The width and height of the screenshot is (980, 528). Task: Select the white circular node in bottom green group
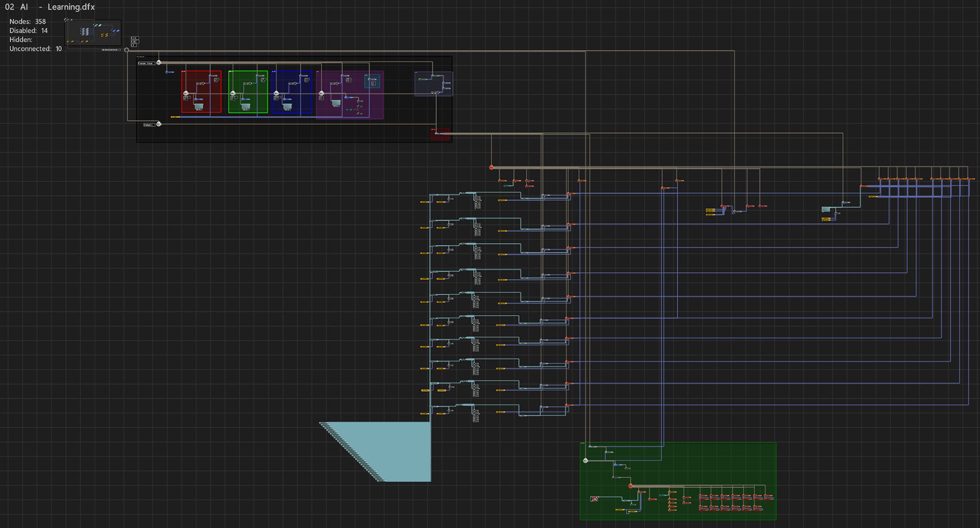point(585,461)
